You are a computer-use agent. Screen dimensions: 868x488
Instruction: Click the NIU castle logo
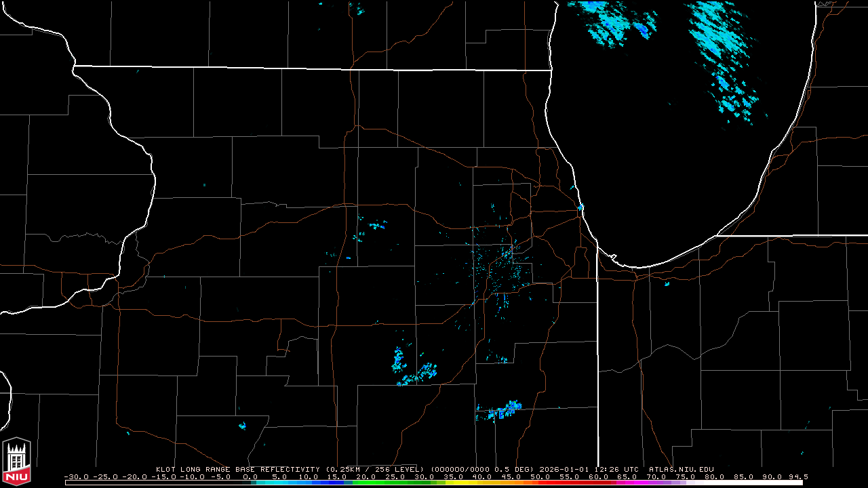[x=16, y=461]
